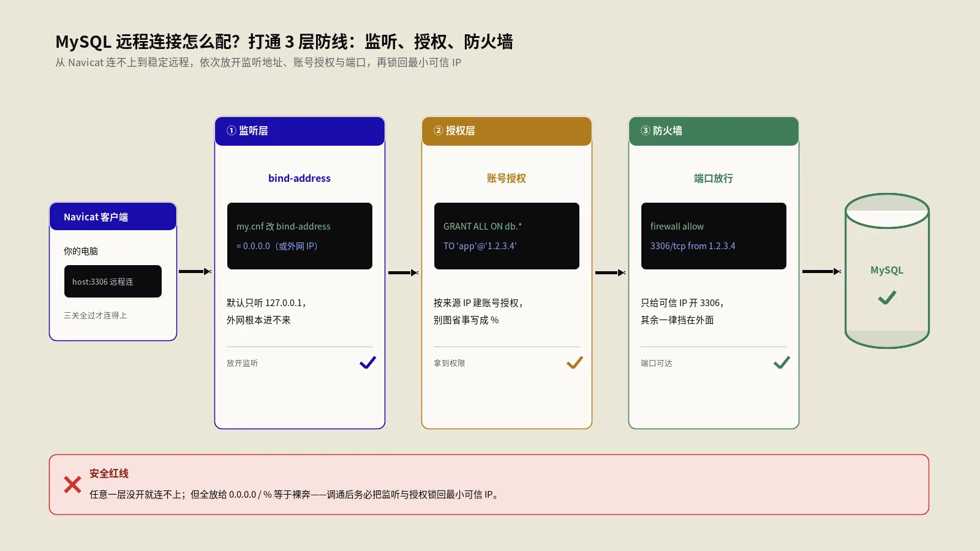The width and height of the screenshot is (980, 551).
Task: Click the 端口可达 status label
Action: [657, 363]
